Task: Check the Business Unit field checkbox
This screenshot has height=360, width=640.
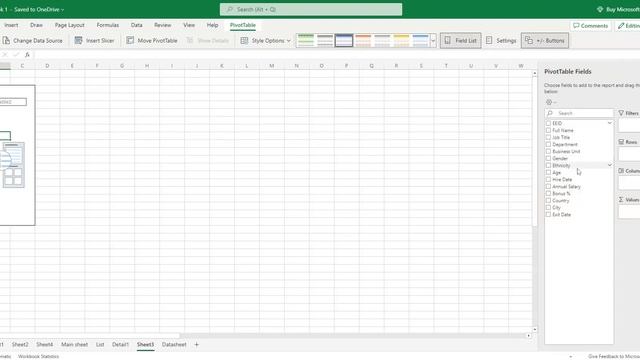Action: coord(548,151)
